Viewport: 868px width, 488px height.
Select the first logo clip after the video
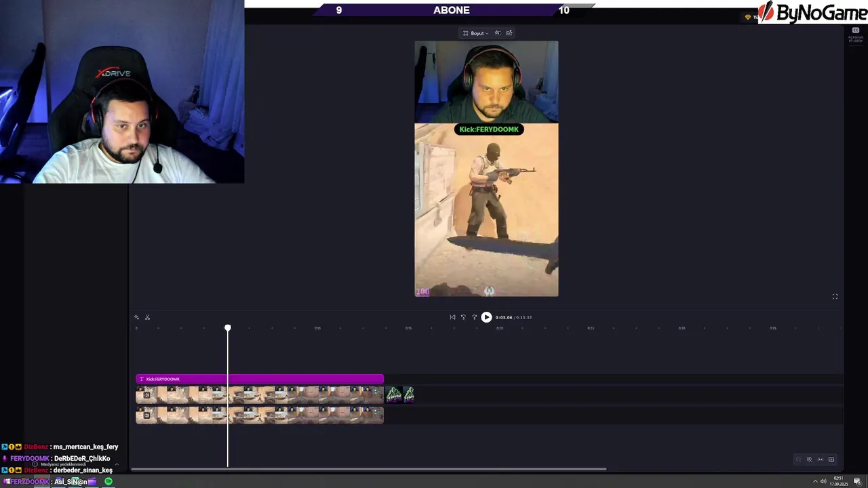pyautogui.click(x=394, y=394)
